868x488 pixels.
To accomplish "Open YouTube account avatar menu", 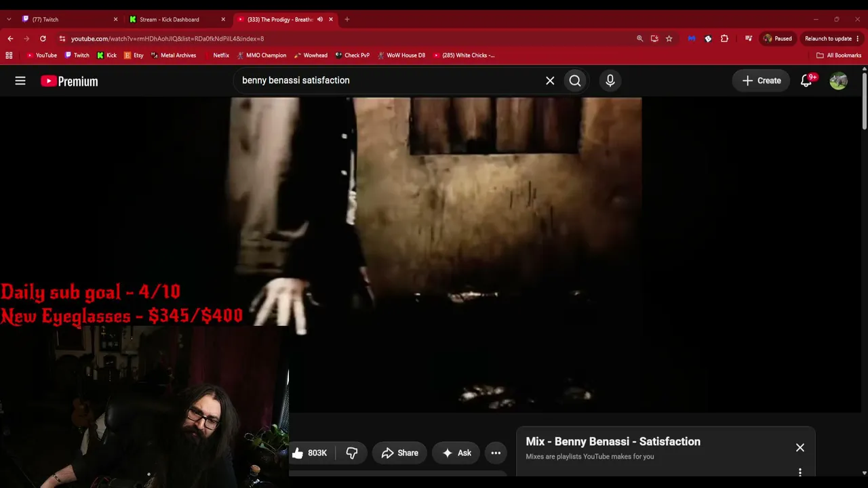I will tap(839, 81).
